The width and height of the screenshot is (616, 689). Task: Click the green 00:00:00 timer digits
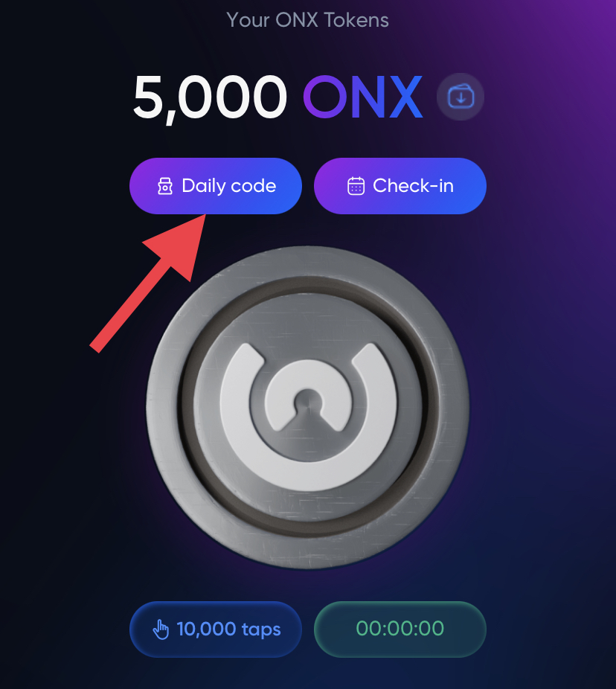tap(400, 629)
